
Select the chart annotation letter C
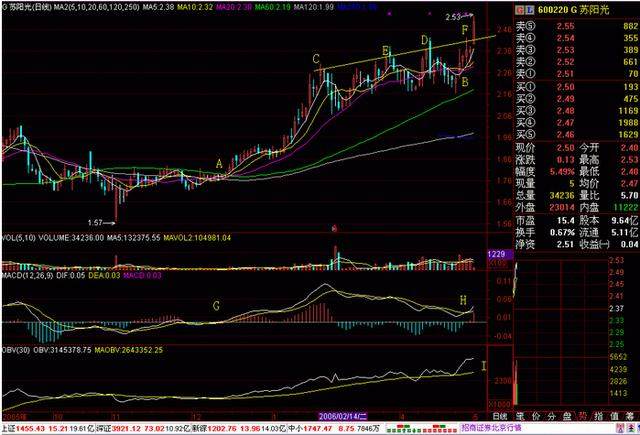point(316,60)
